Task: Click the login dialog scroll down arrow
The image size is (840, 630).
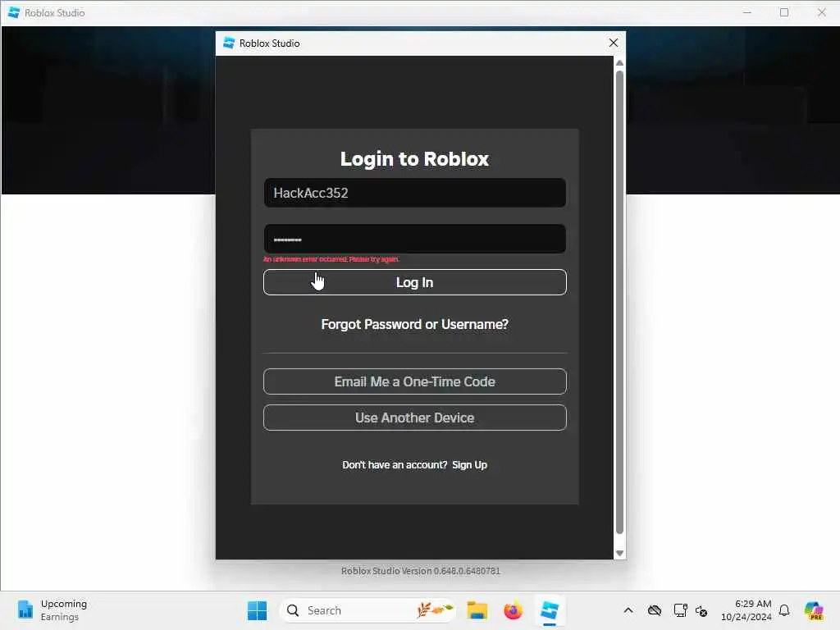Action: click(x=620, y=554)
